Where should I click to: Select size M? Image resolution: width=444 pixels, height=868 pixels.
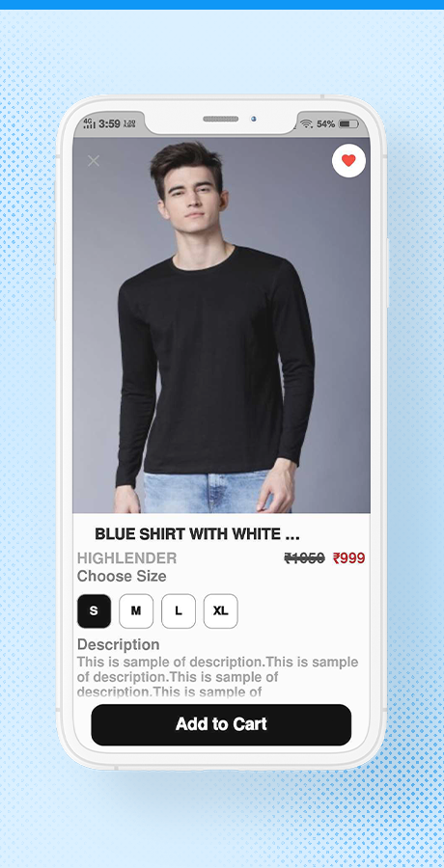coord(136,611)
